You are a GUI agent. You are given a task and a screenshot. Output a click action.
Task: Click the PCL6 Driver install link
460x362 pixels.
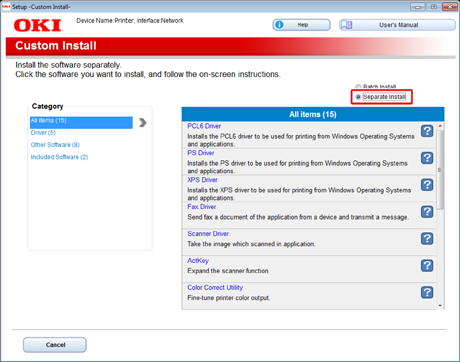(204, 126)
